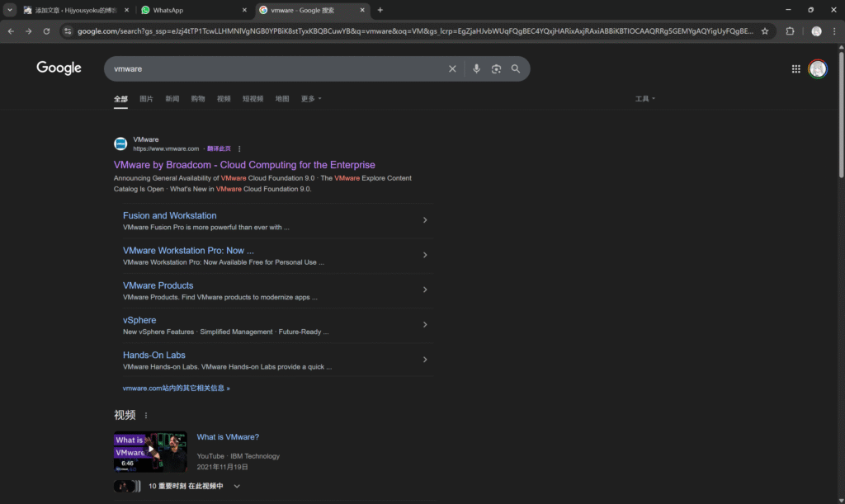Switch to the Hijyousyoku blog tab
Viewport: 845px width, 504px height.
click(75, 10)
